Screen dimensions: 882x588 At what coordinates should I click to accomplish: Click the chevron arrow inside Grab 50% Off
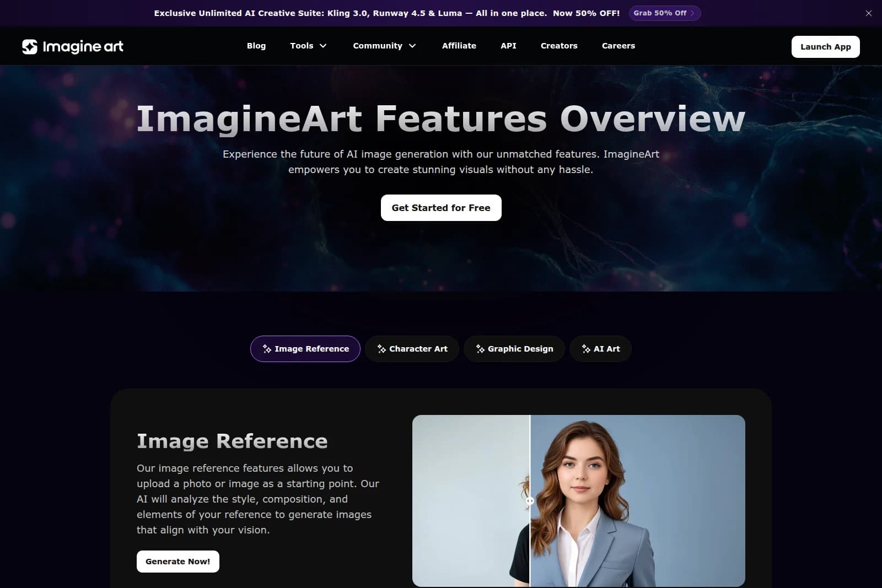(x=693, y=13)
